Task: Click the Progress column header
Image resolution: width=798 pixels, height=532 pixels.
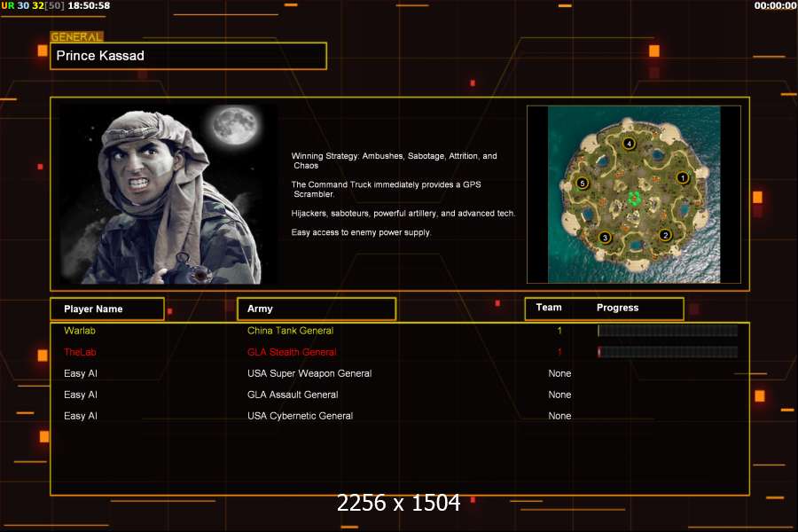Action: pyautogui.click(x=618, y=308)
